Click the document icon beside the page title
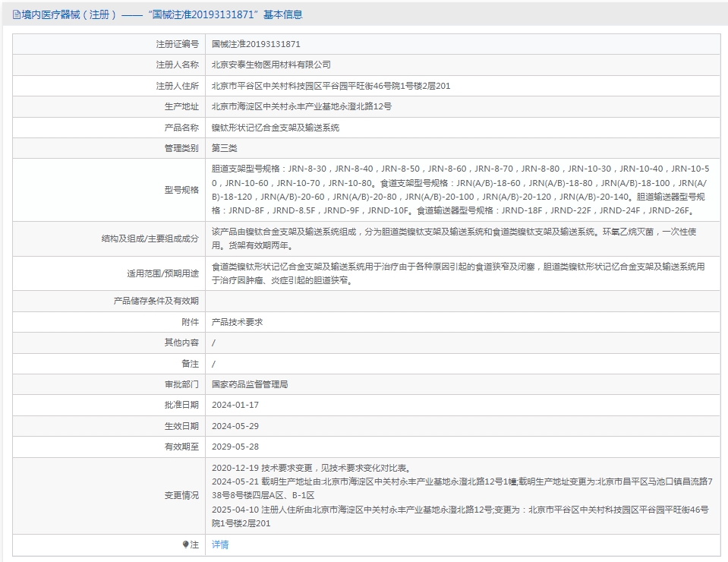728x562 pixels. [16, 14]
